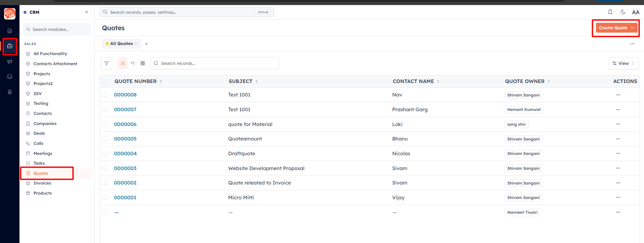
Task: Open actions menu for Navneet Tiwari row
Action: point(618,212)
